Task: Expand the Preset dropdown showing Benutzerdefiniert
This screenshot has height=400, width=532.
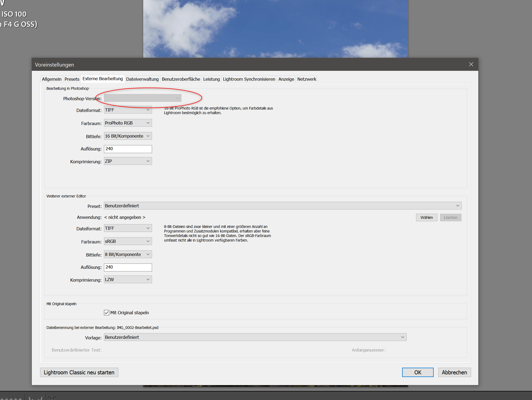Action: click(282, 205)
